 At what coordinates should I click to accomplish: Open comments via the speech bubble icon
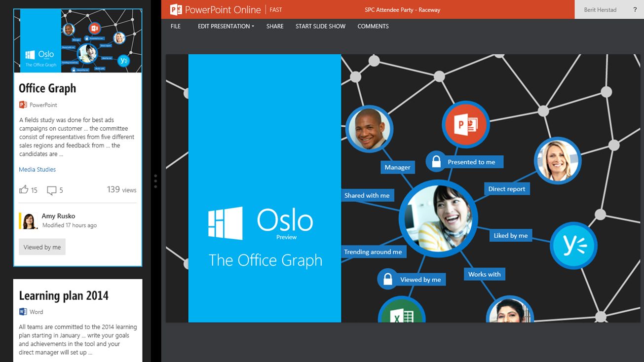tap(51, 190)
